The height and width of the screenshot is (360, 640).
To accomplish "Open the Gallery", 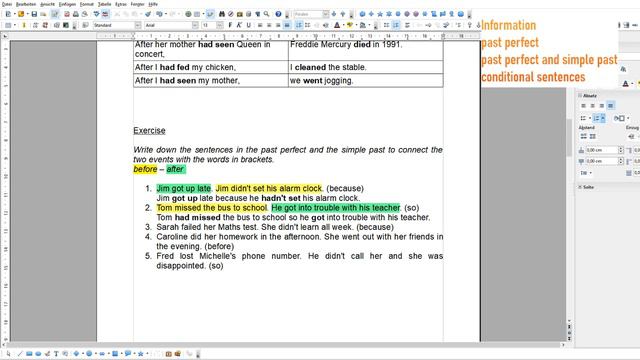I will tap(240, 14).
